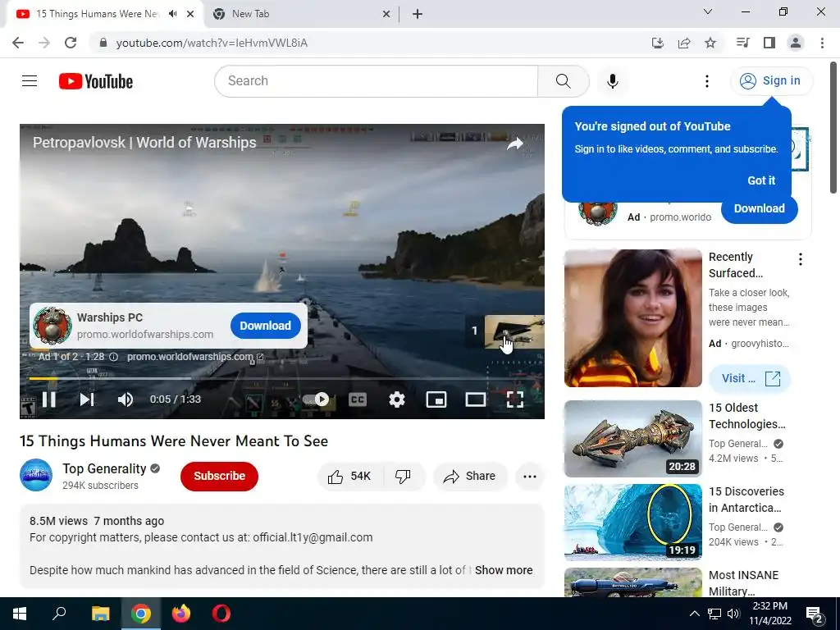
Task: Share this page icon in address bar
Action: tap(684, 43)
